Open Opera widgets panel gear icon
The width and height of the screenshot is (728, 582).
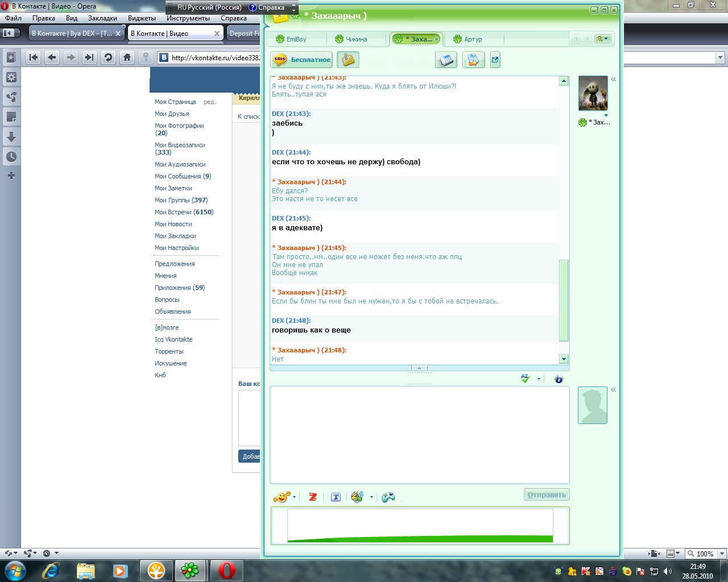coord(11,77)
